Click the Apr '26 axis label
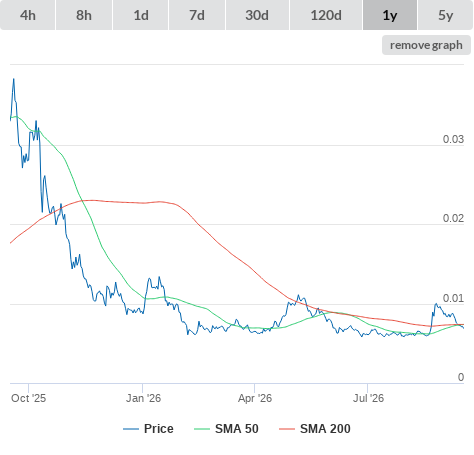 255,398
